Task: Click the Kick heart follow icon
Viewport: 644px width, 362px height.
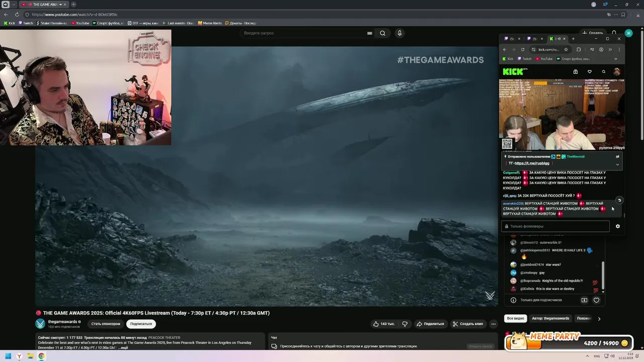Action: pos(590,72)
